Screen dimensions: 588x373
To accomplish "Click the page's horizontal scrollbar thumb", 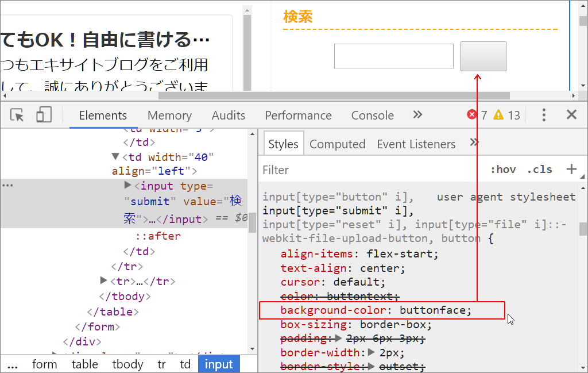I will 334,95.
